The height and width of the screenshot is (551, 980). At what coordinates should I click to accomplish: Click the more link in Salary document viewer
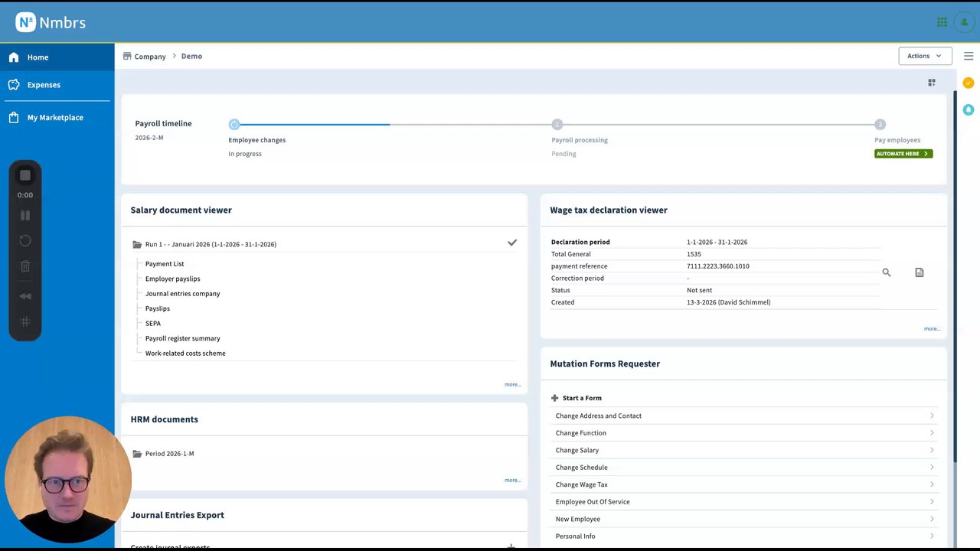[513, 384]
